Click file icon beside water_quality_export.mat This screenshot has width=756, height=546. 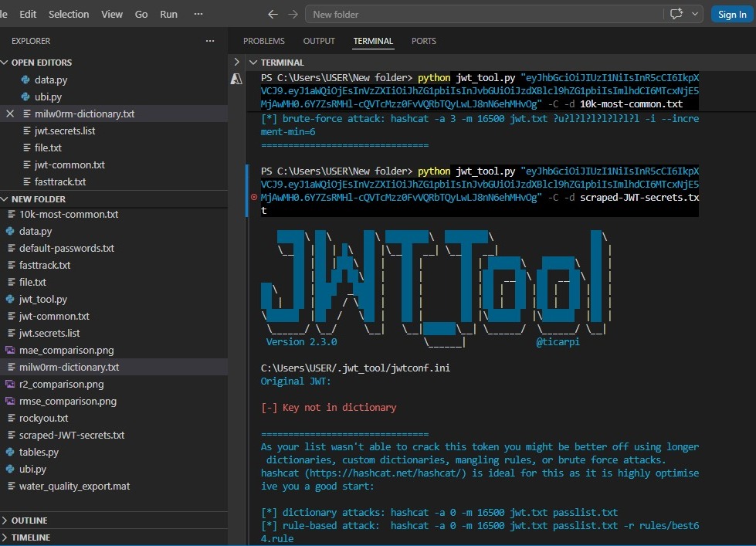[x=11, y=487]
